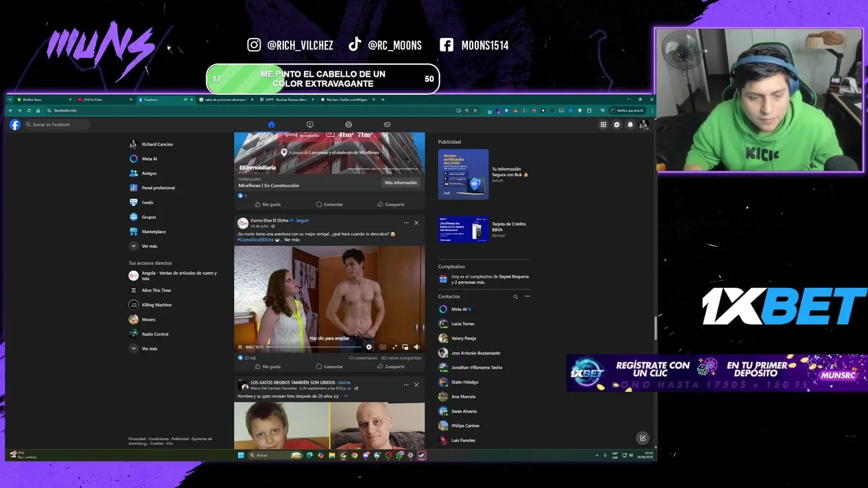Expand post text with Ver más
Image resolution: width=868 pixels, height=488 pixels.
tap(292, 240)
